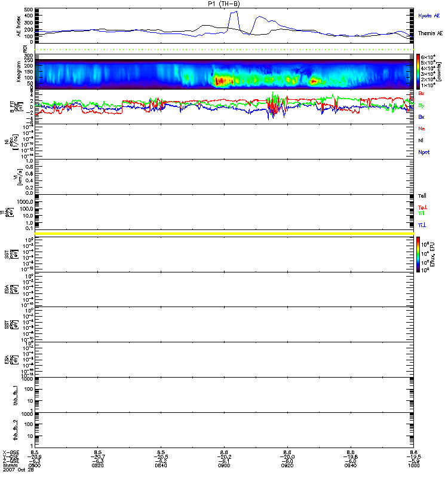Click the green By legend label

click(x=421, y=106)
